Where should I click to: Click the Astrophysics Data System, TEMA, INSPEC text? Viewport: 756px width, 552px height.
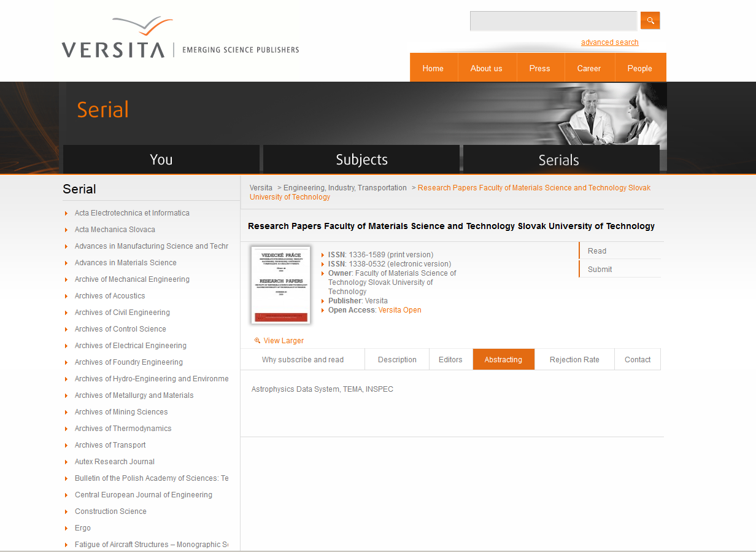[322, 389]
